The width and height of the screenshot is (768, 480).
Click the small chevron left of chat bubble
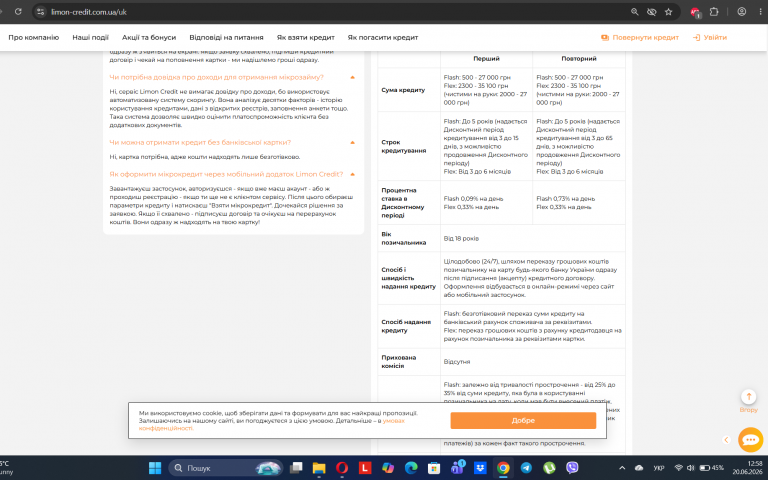pyautogui.click(x=726, y=440)
